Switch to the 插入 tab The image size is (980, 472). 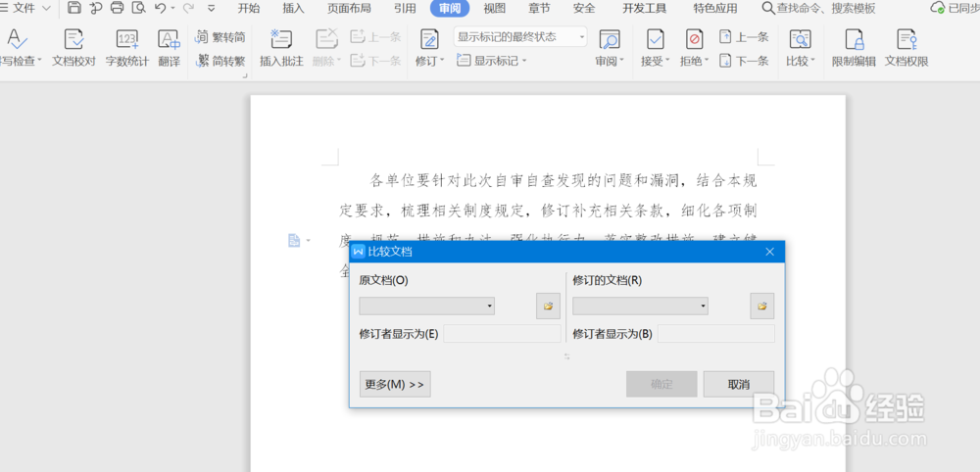tap(293, 8)
